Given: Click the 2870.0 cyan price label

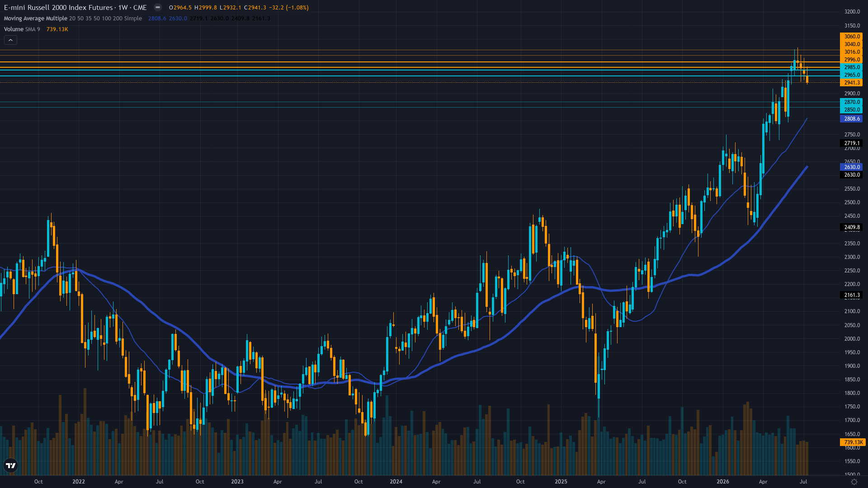Looking at the screenshot, I should (x=851, y=102).
